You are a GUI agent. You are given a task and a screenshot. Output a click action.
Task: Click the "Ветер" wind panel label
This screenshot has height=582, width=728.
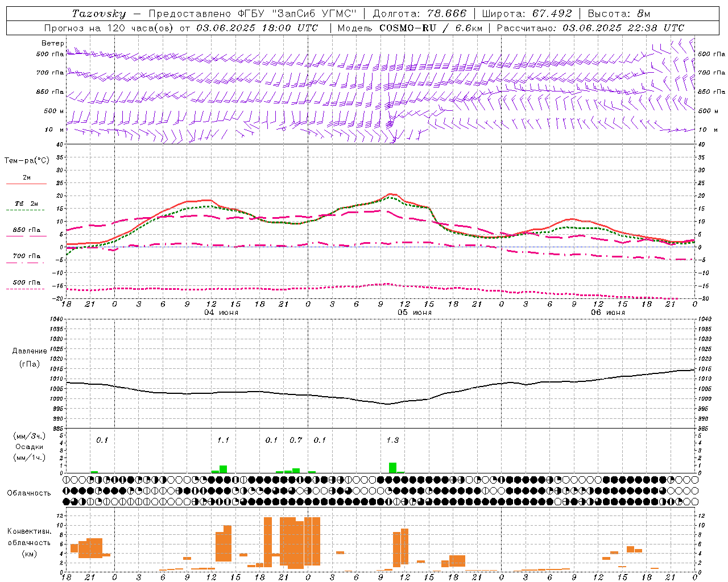tap(52, 43)
